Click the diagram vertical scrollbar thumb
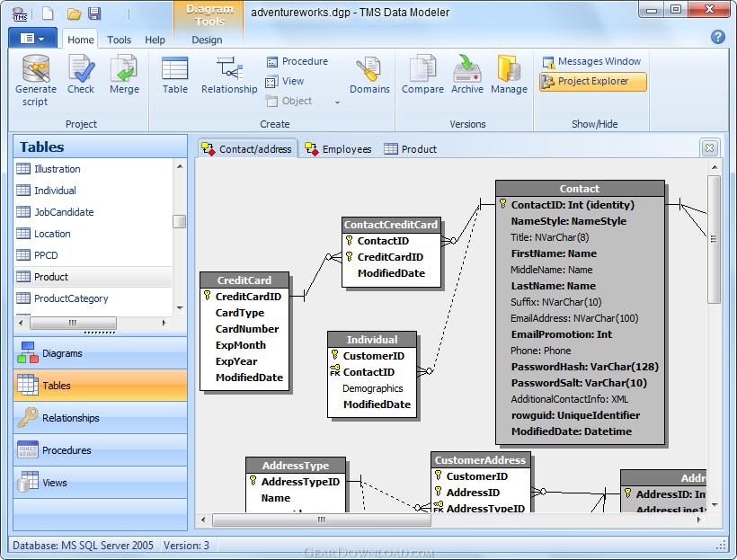Viewport: 737px width, 560px height. click(x=714, y=239)
